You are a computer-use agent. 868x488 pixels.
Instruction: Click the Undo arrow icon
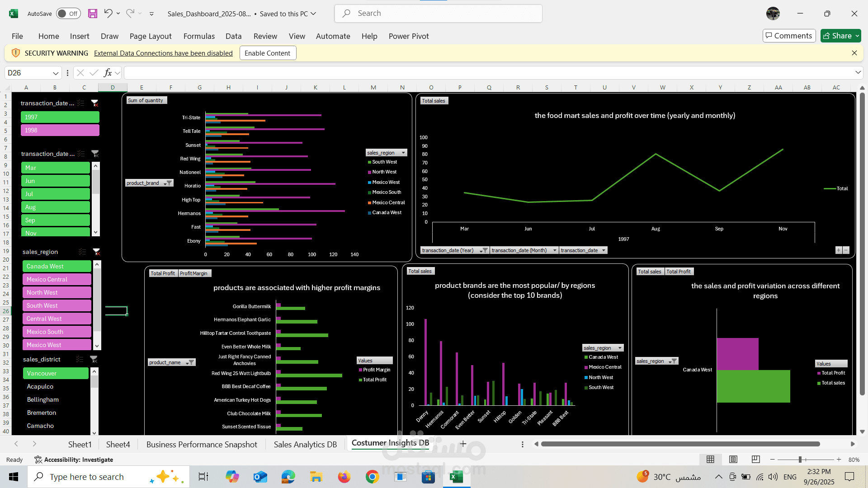coord(108,13)
